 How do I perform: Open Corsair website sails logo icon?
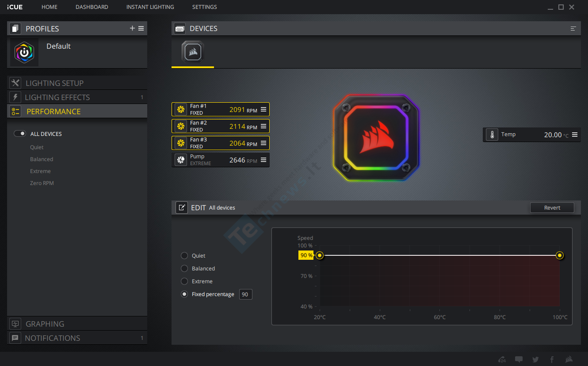point(569,359)
